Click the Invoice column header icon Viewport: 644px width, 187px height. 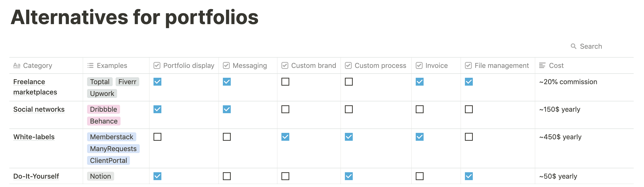pos(419,65)
